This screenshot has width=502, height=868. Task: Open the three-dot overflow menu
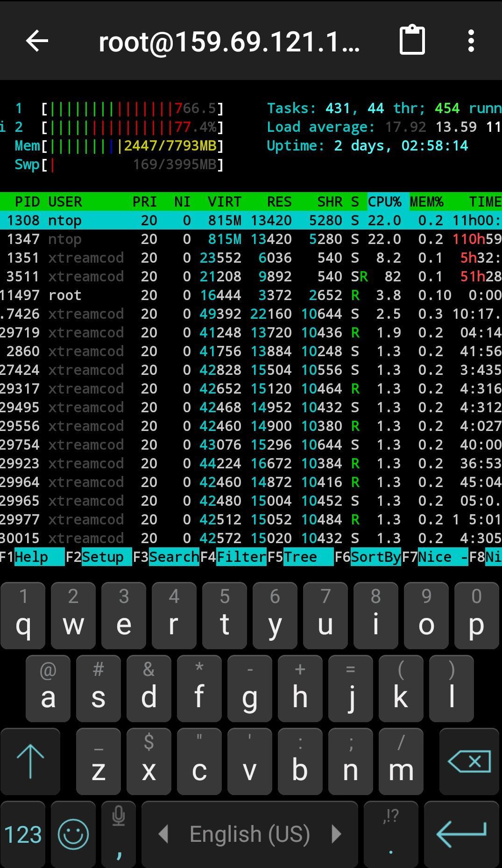point(471,41)
